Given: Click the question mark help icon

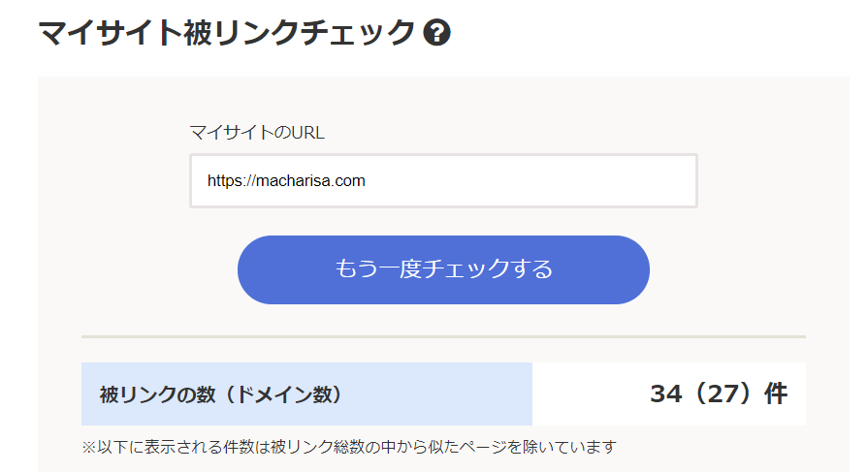Looking at the screenshot, I should click(437, 34).
